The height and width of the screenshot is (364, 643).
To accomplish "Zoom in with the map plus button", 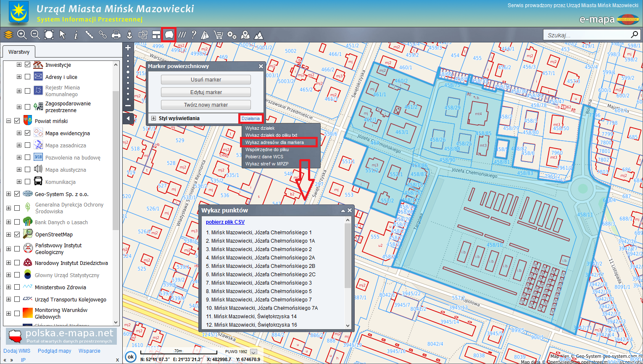I will 128,48.
